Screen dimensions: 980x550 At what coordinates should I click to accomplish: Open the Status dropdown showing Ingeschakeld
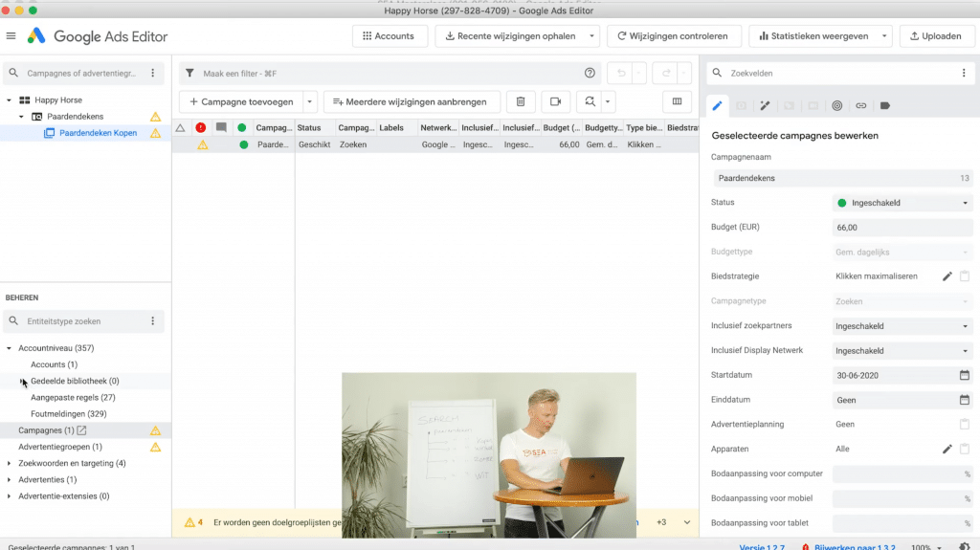[902, 203]
